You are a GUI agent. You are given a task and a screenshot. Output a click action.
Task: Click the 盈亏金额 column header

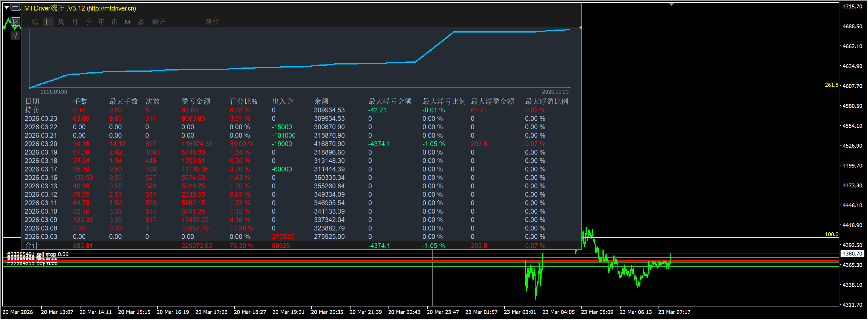196,101
